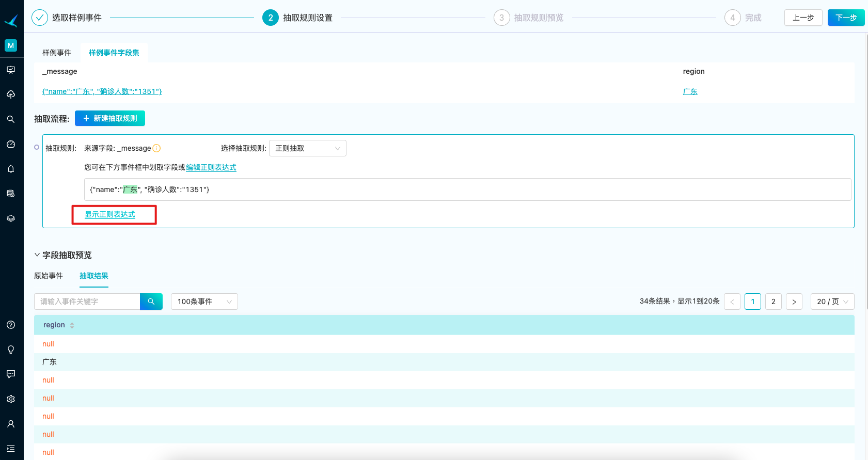This screenshot has width=868, height=460.
Task: Click the info icon next to _message
Action: tap(156, 148)
